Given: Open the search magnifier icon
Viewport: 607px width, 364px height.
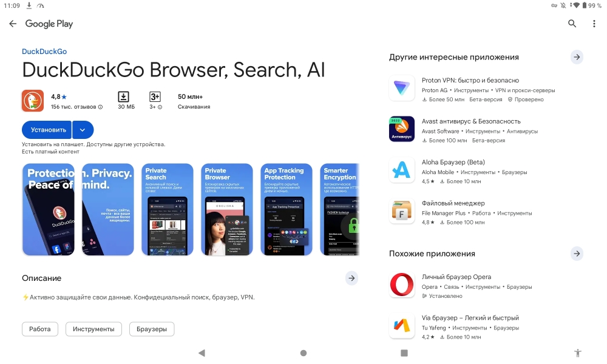Looking at the screenshot, I should [x=572, y=24].
